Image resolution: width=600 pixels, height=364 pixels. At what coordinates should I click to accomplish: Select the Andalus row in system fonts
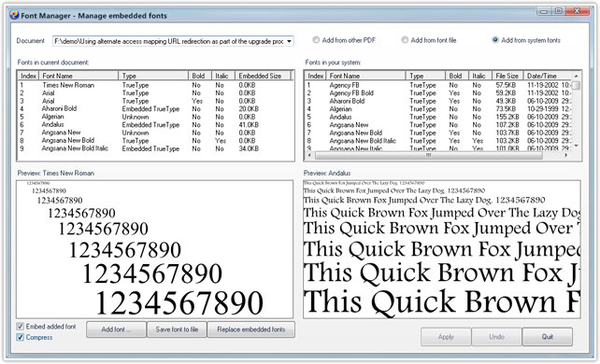coord(438,117)
